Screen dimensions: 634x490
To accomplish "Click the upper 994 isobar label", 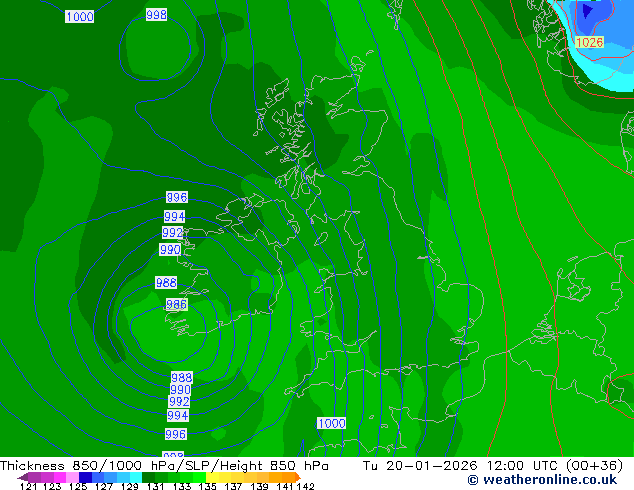I will (x=174, y=216).
